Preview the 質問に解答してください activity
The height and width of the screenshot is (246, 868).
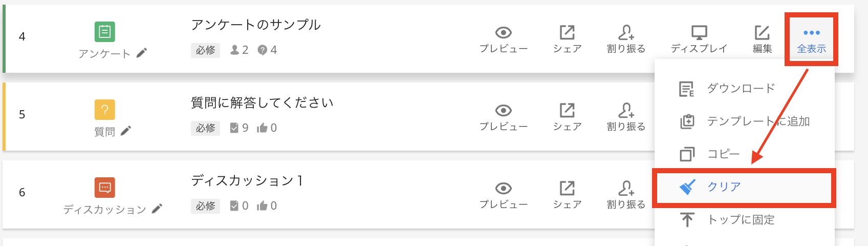[x=504, y=117]
